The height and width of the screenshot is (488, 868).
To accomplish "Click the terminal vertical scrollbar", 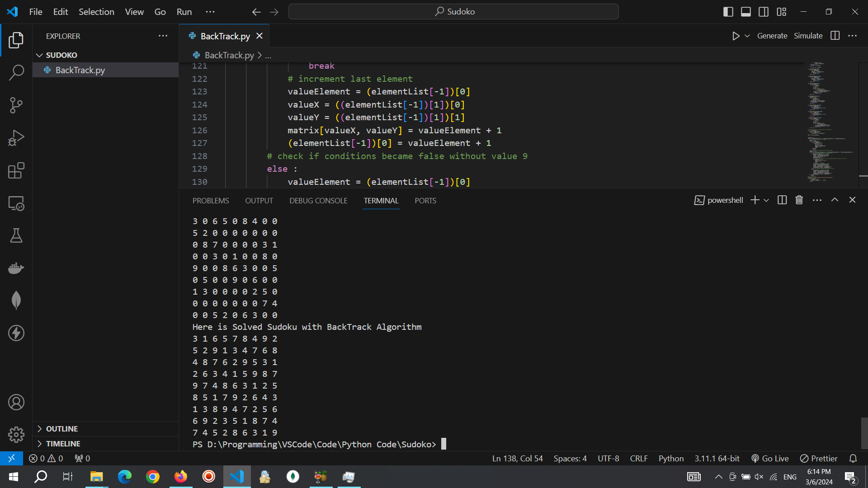I will coord(864,433).
